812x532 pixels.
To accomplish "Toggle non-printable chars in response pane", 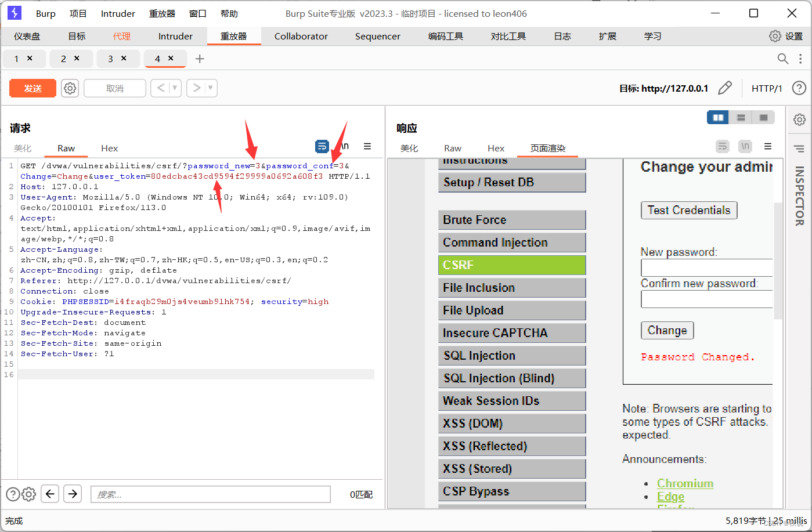I will pos(745,146).
